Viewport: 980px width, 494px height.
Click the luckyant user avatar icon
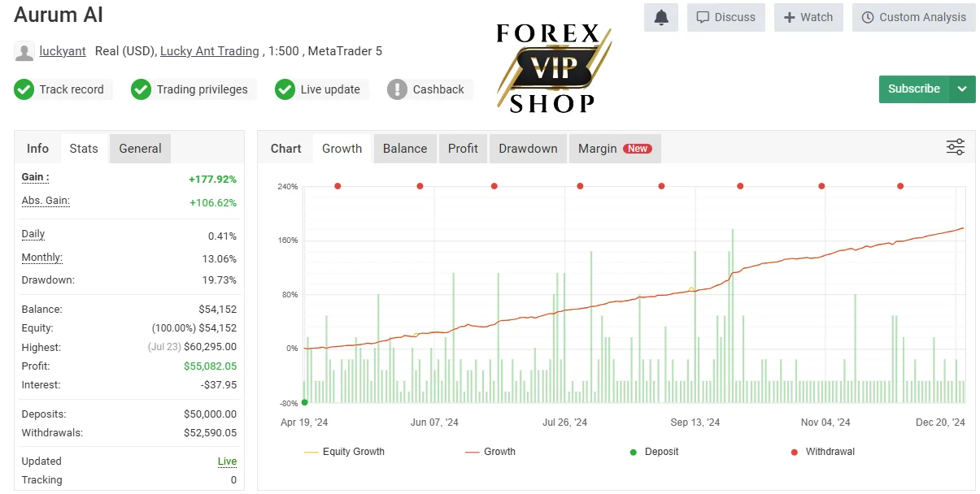(x=24, y=51)
